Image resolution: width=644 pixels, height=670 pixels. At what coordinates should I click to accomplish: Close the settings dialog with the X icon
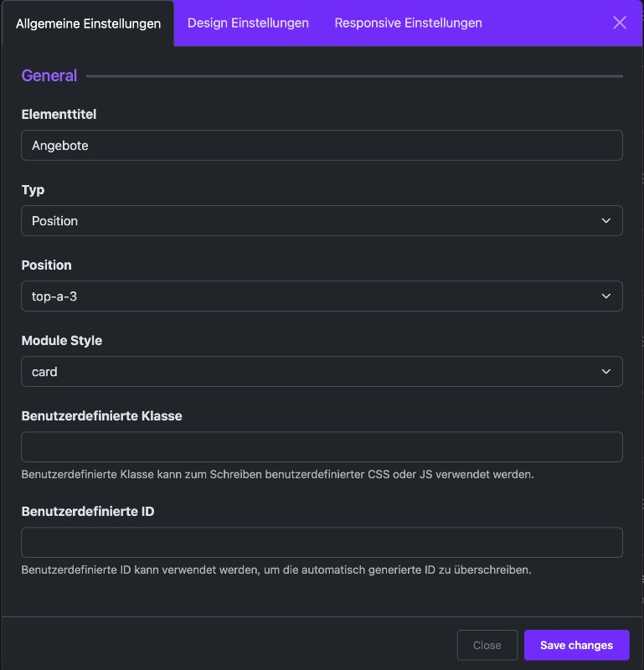point(619,23)
